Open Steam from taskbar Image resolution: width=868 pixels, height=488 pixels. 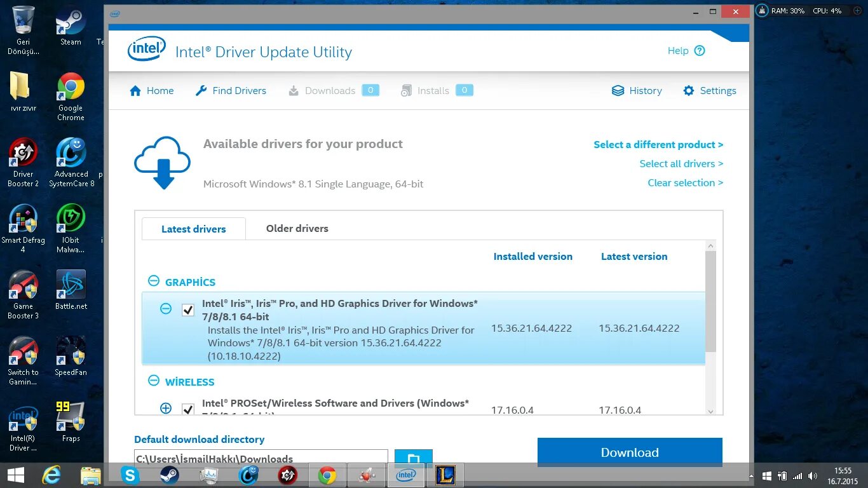170,475
